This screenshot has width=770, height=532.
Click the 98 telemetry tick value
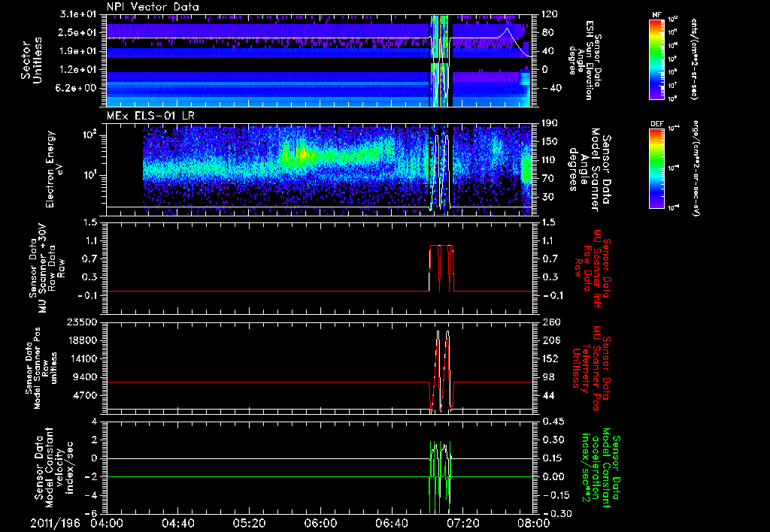(x=547, y=377)
